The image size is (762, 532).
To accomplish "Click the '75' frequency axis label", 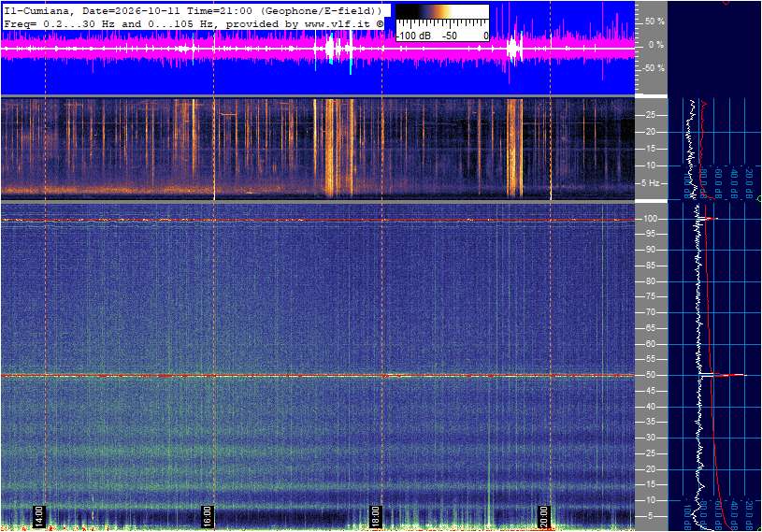I will tap(650, 296).
